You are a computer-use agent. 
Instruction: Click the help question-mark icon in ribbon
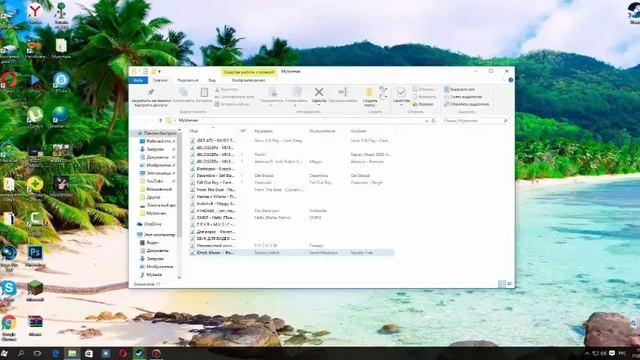click(511, 80)
